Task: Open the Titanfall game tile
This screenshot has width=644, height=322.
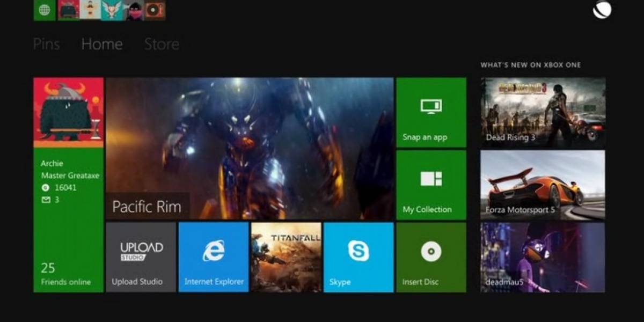Action: point(286,257)
